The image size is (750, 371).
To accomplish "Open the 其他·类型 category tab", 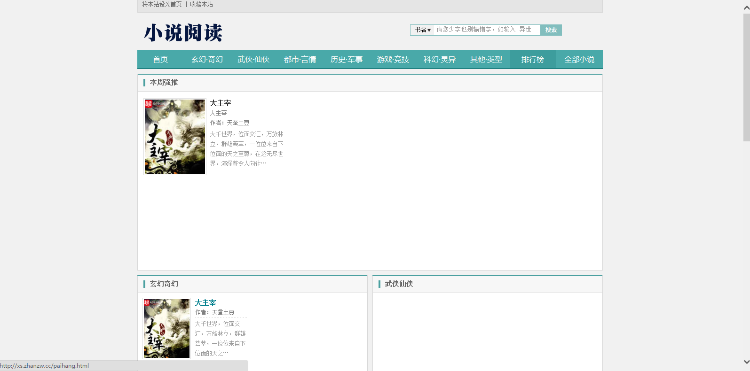I will 486,60.
